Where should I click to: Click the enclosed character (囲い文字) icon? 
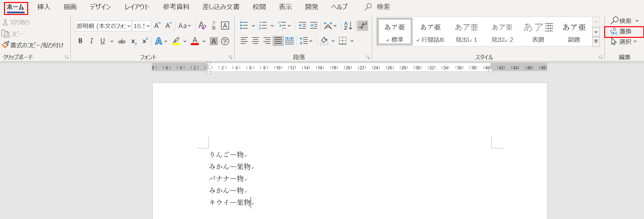click(225, 41)
